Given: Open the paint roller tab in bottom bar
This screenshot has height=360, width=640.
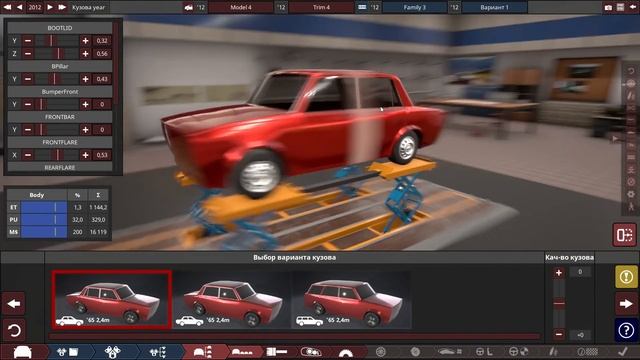Looking at the screenshot, I should [x=277, y=352].
